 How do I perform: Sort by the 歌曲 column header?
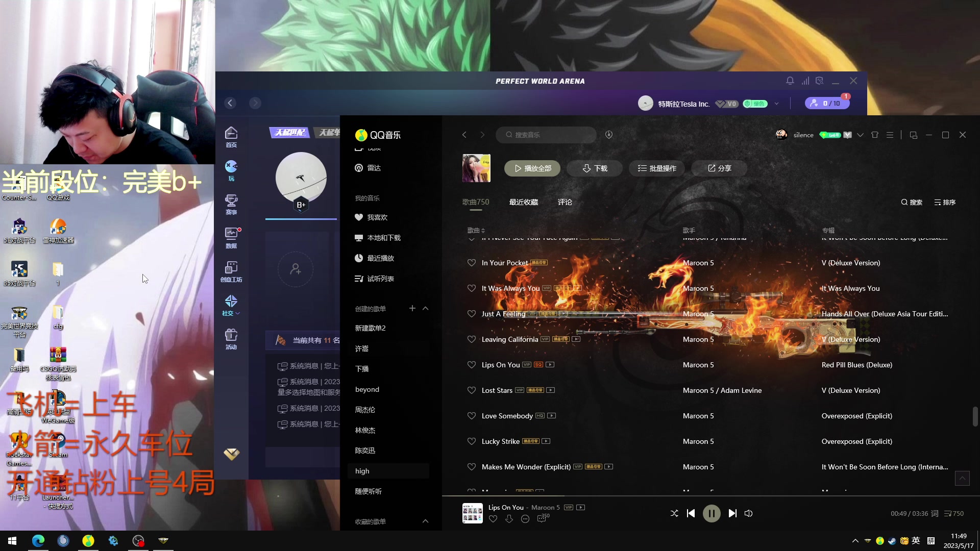coord(476,231)
